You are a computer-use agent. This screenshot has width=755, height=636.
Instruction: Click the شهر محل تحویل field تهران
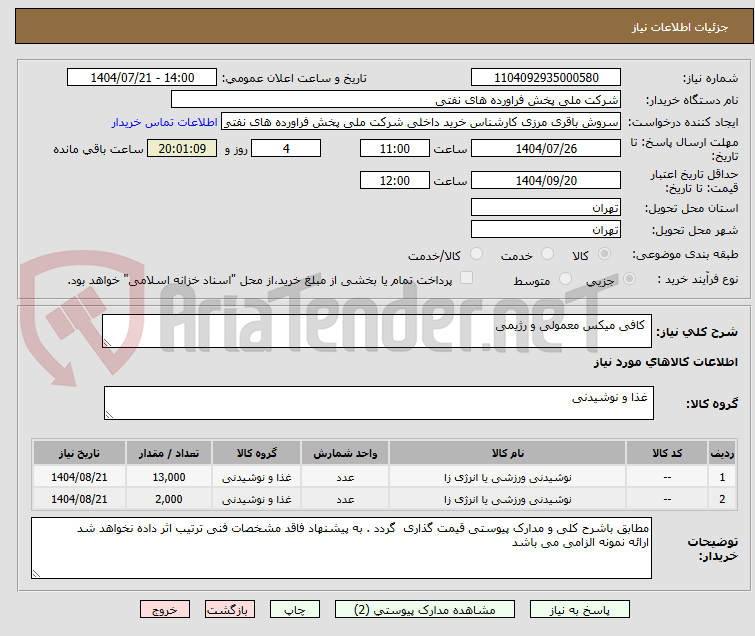coord(546,230)
